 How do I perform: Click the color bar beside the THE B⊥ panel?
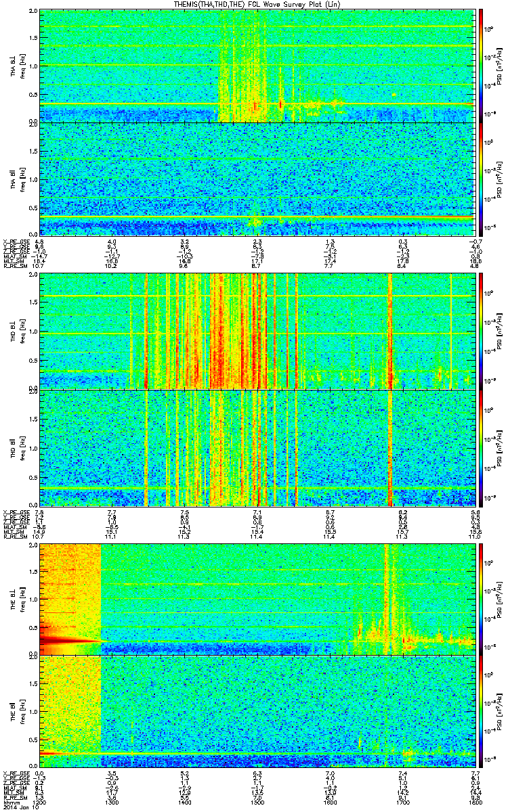(482, 598)
